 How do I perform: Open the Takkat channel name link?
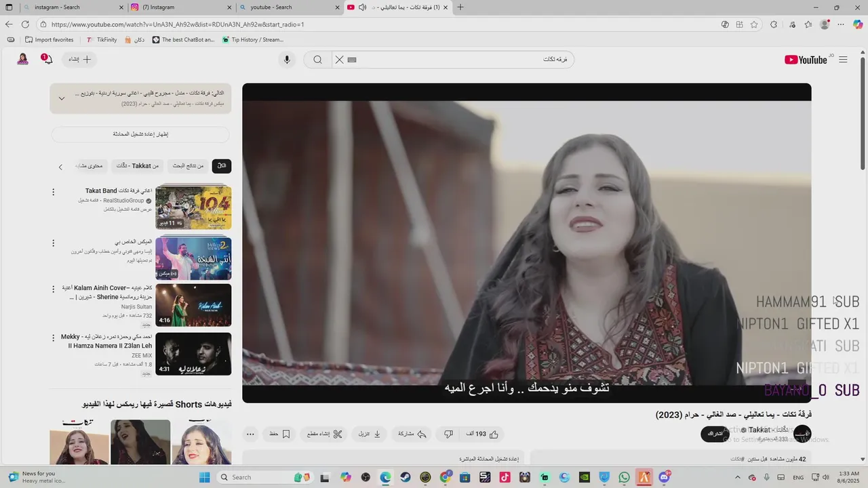tap(768, 430)
